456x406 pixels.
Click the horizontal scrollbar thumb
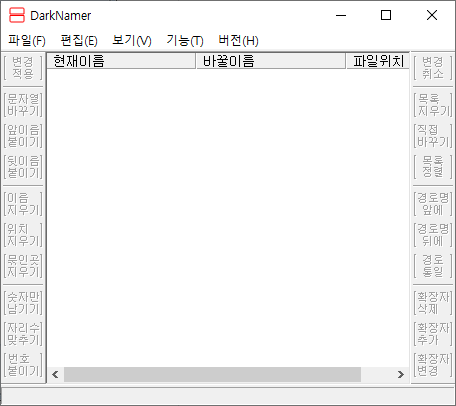[212, 375]
